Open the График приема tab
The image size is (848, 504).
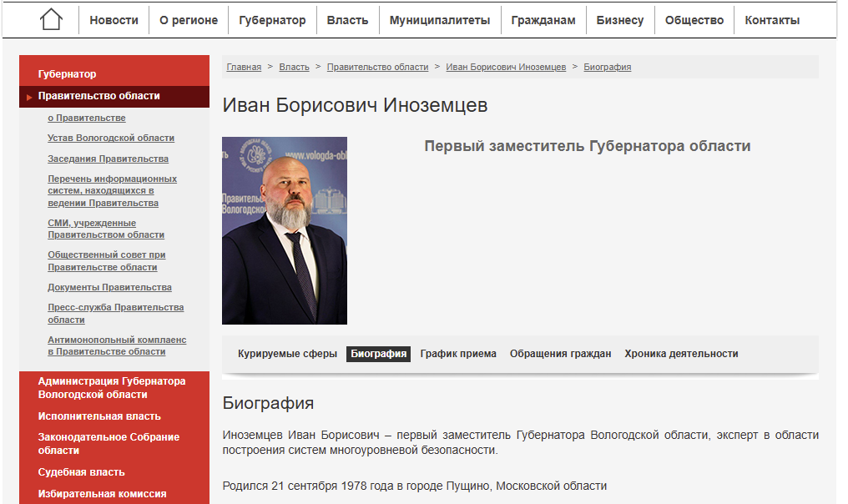[x=458, y=354]
